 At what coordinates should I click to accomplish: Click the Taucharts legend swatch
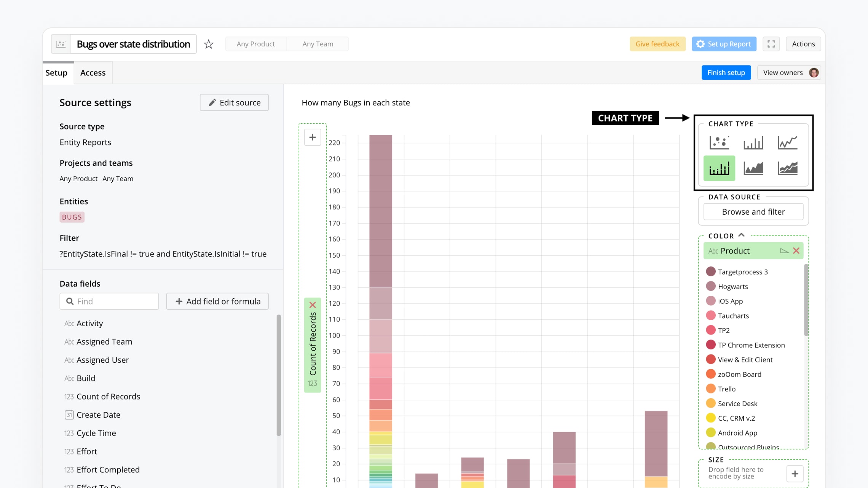[x=710, y=316]
